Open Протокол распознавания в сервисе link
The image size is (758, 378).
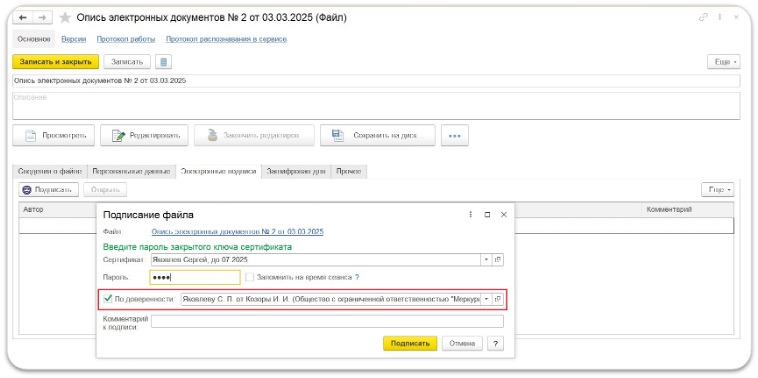click(x=226, y=39)
